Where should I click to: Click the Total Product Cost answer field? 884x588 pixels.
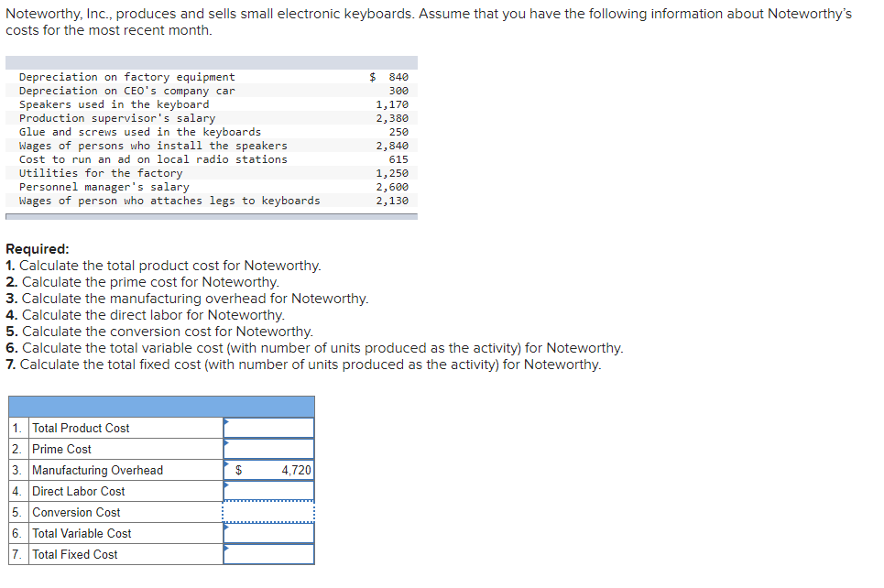[269, 428]
